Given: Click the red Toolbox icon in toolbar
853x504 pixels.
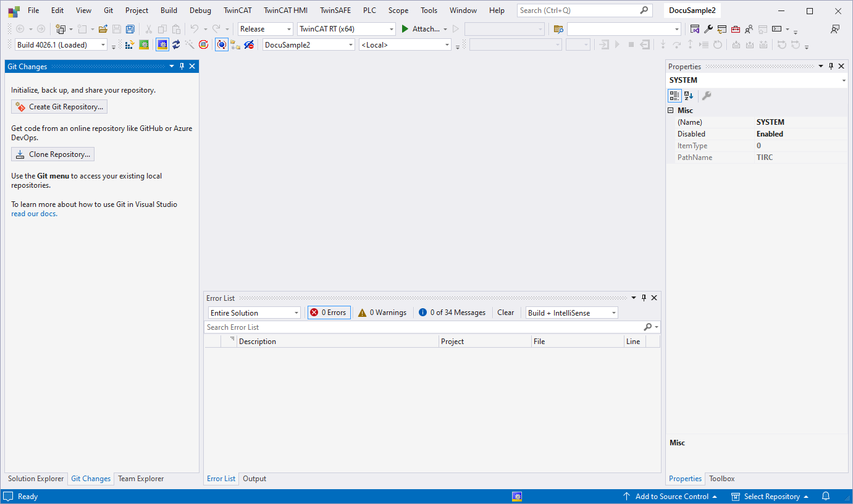Looking at the screenshot, I should tap(735, 29).
